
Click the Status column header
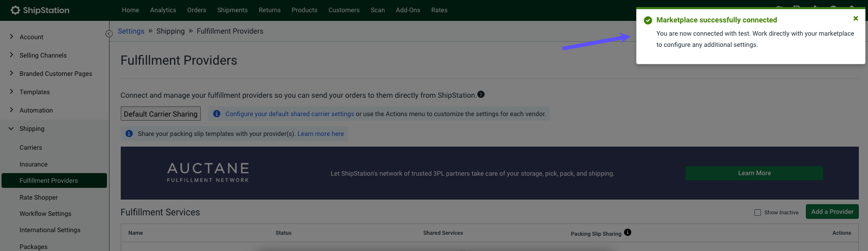click(284, 233)
